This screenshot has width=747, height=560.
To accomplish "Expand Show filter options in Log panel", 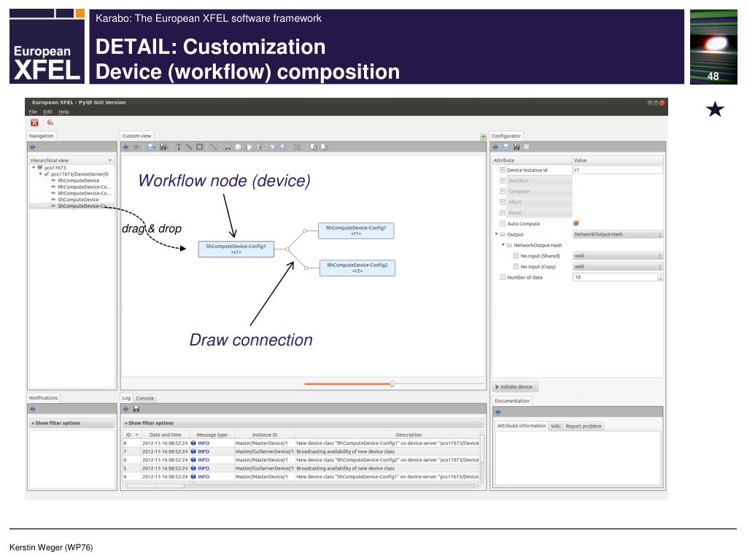I will pyautogui.click(x=303, y=423).
